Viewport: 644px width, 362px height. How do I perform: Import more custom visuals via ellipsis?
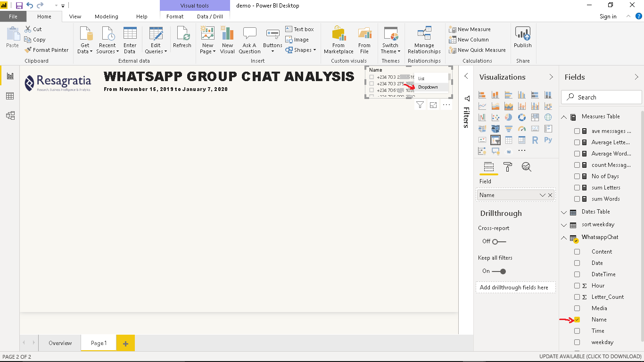[521, 151]
